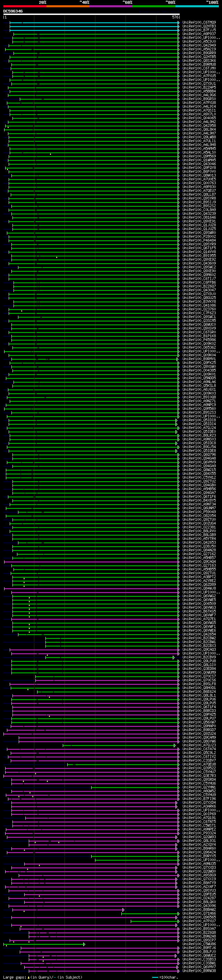Select the DC596346 query name
Viewport: 222px width, 980px height.
13,11
